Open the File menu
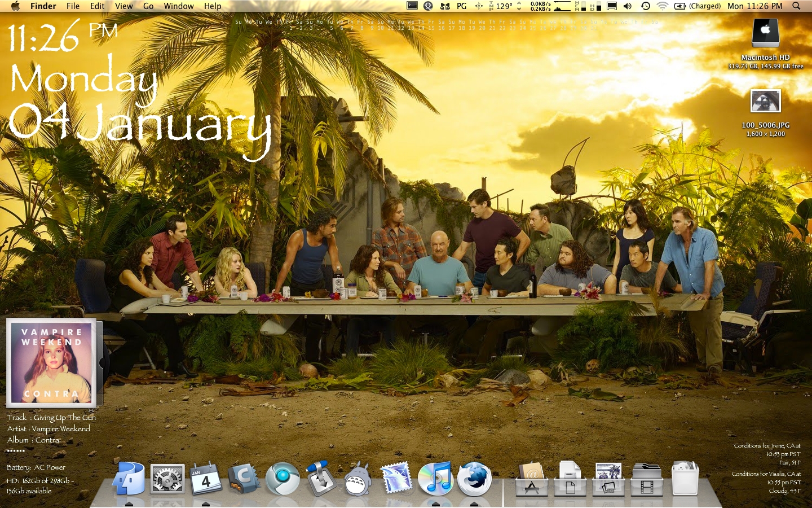The image size is (812, 508). (x=73, y=6)
